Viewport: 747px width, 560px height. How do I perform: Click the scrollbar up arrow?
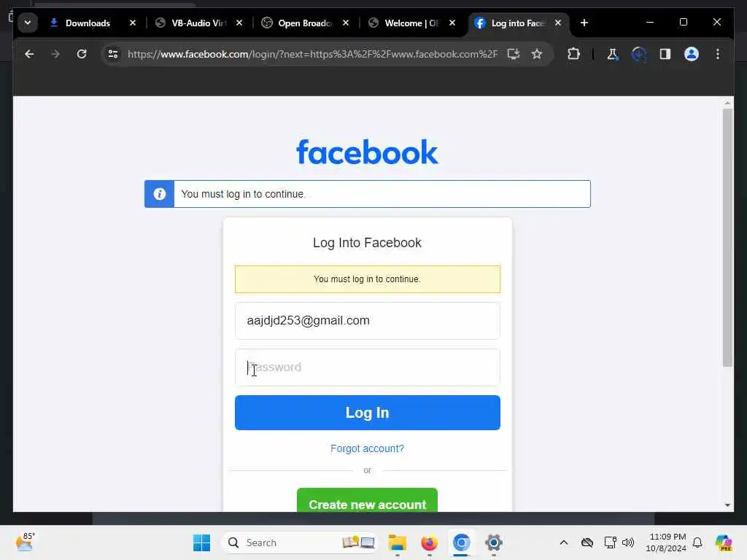pyautogui.click(x=727, y=103)
